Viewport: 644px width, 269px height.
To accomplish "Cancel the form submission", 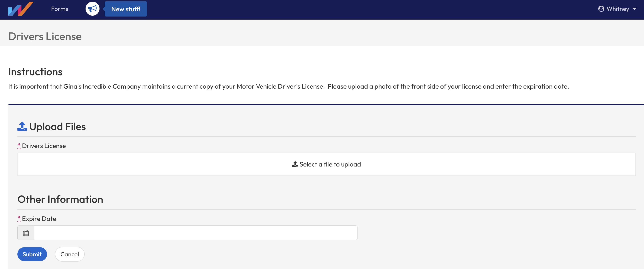I will pyautogui.click(x=69, y=254).
